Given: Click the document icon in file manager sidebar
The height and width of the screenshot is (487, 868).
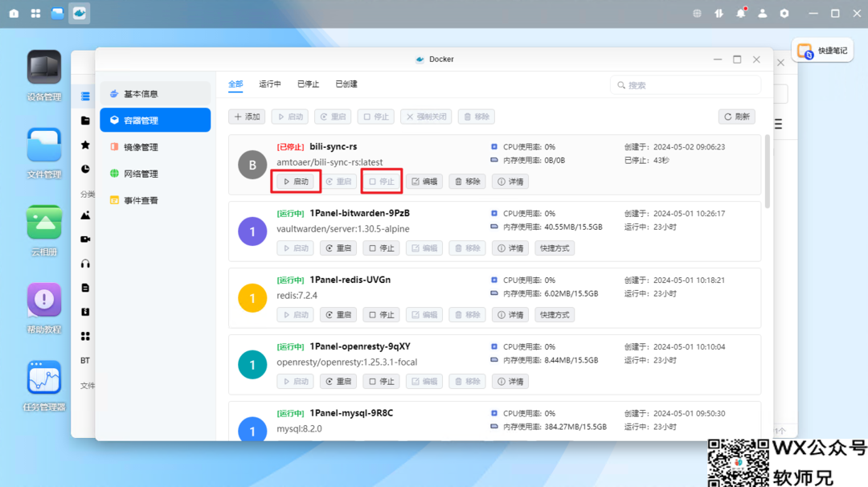Looking at the screenshot, I should click(x=85, y=288).
